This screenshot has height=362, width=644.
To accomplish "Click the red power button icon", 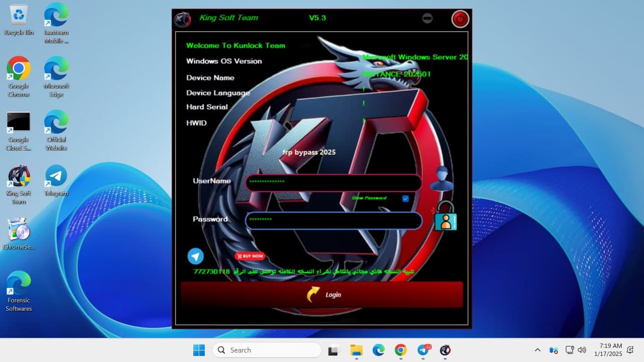I will pos(460,19).
